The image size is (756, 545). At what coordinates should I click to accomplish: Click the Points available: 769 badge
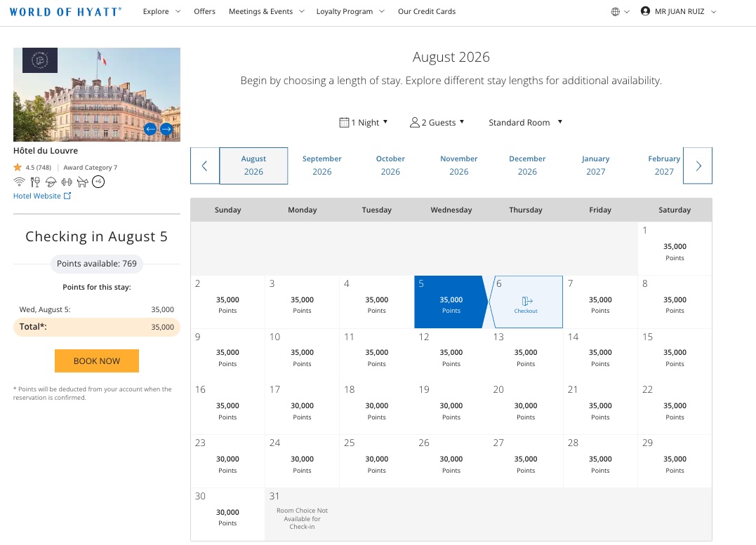(97, 264)
